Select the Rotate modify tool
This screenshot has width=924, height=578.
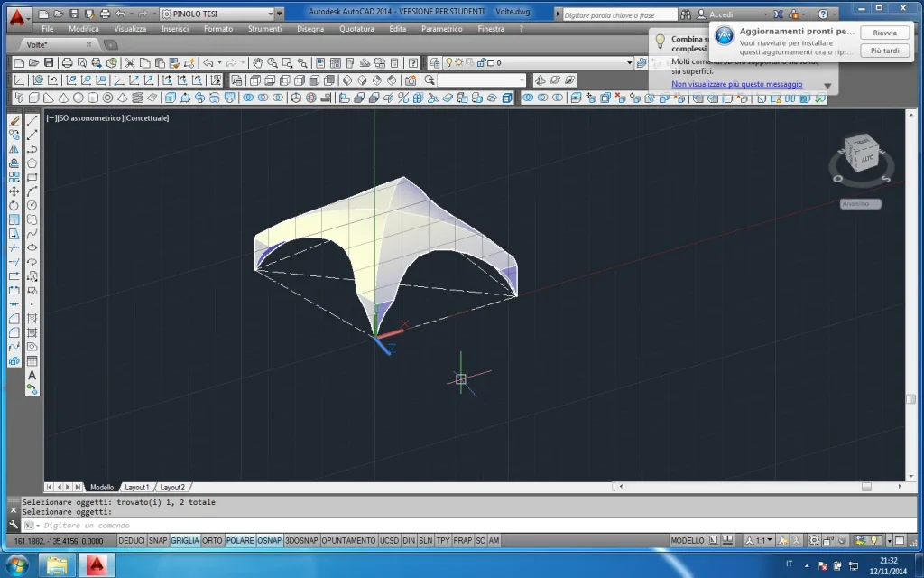[x=14, y=206]
